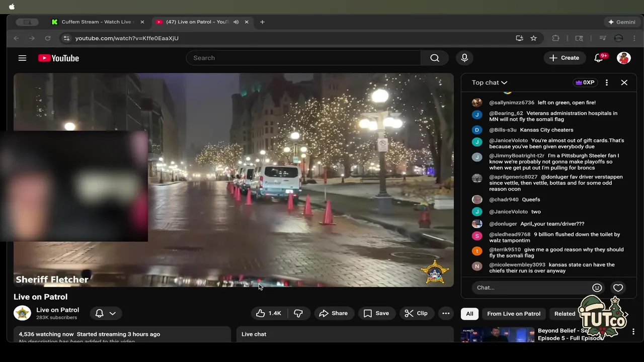
Task: Open the 0XP crown badge in chat
Action: (585, 82)
